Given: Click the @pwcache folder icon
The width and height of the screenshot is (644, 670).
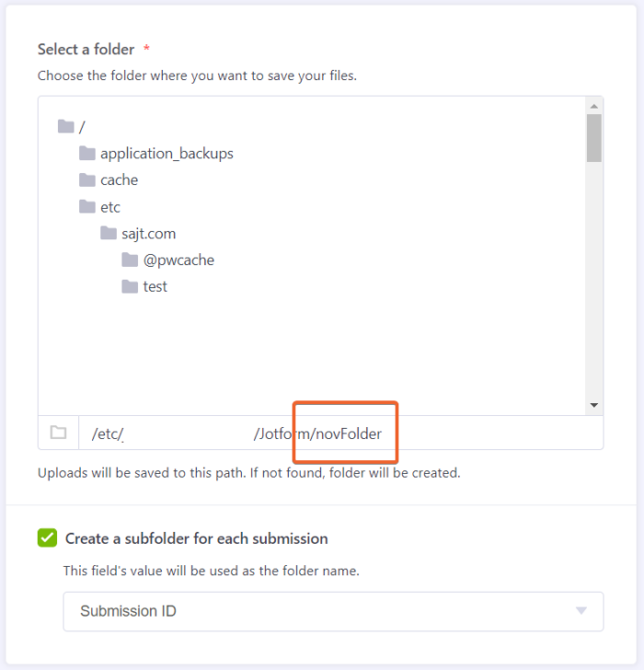Looking at the screenshot, I should click(x=130, y=260).
